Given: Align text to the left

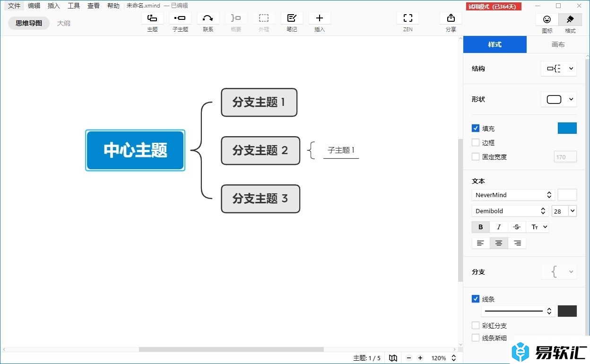Looking at the screenshot, I should pyautogui.click(x=481, y=243).
